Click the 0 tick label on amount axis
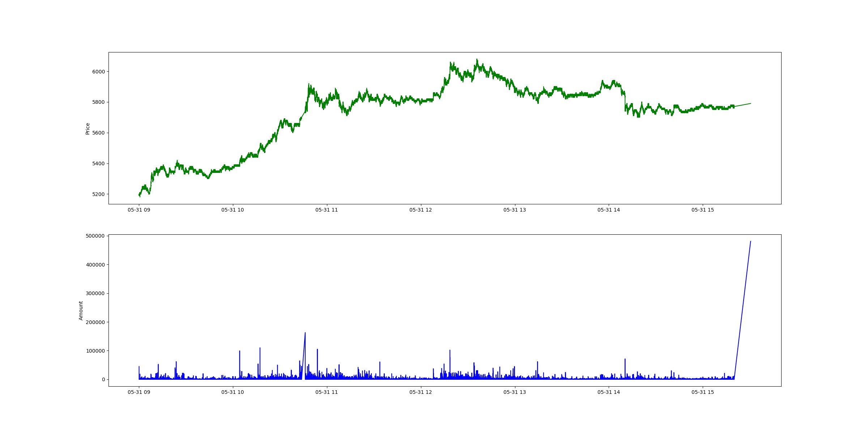Screen dimensions: 868x434 [x=103, y=379]
